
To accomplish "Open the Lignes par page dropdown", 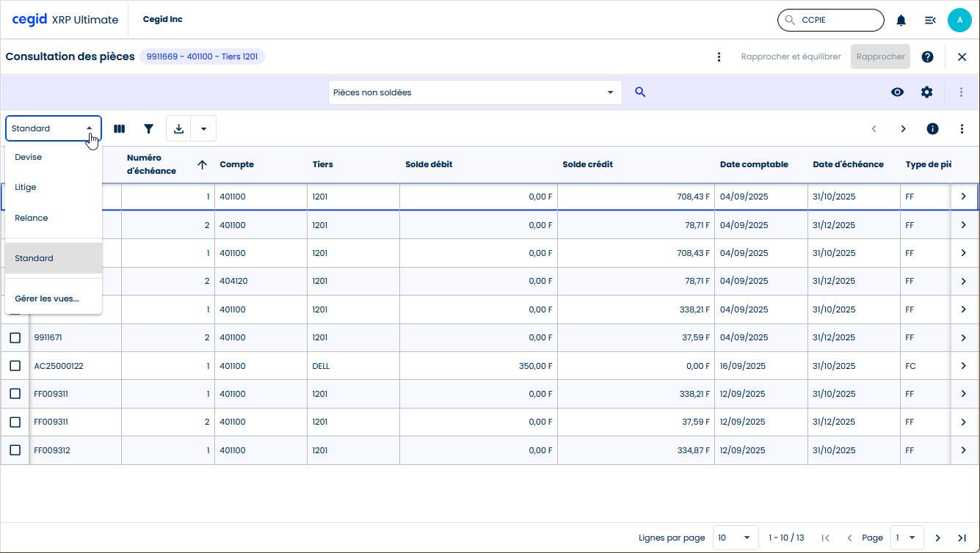I will point(736,538).
